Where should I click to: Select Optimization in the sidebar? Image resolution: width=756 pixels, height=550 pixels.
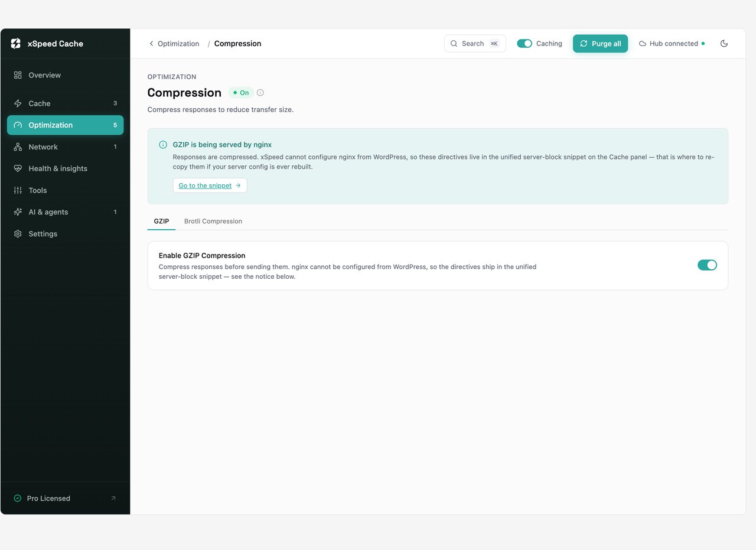point(65,125)
